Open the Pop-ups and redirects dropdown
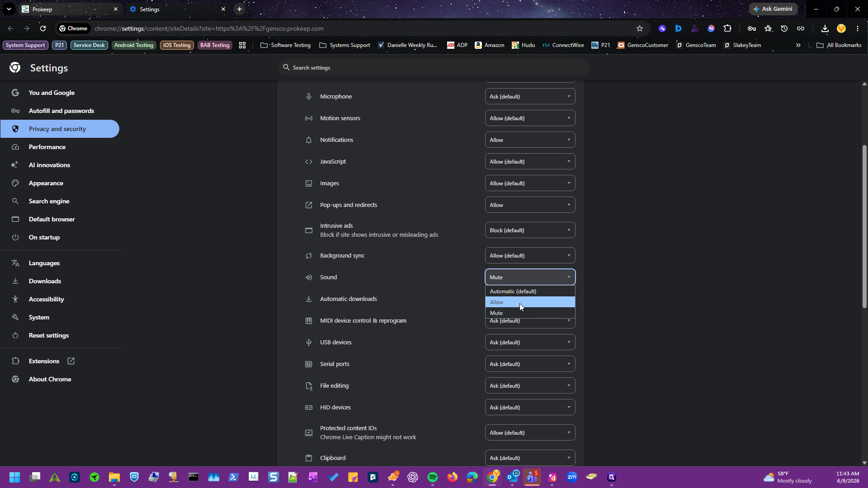 click(530, 205)
